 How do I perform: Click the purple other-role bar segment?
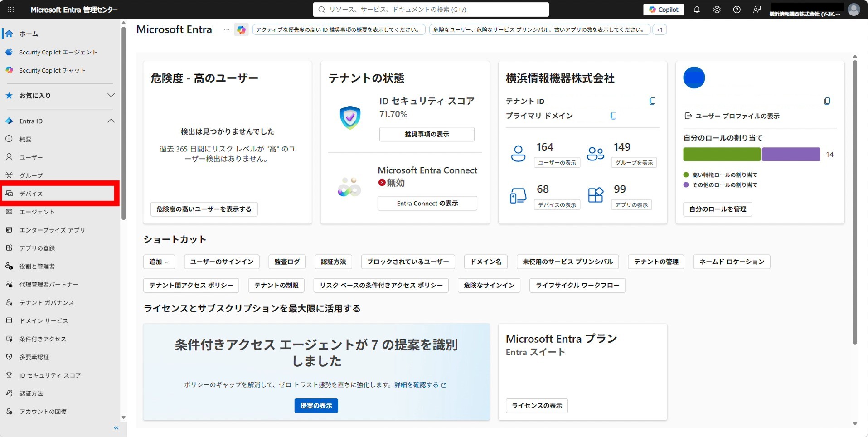[x=791, y=154]
